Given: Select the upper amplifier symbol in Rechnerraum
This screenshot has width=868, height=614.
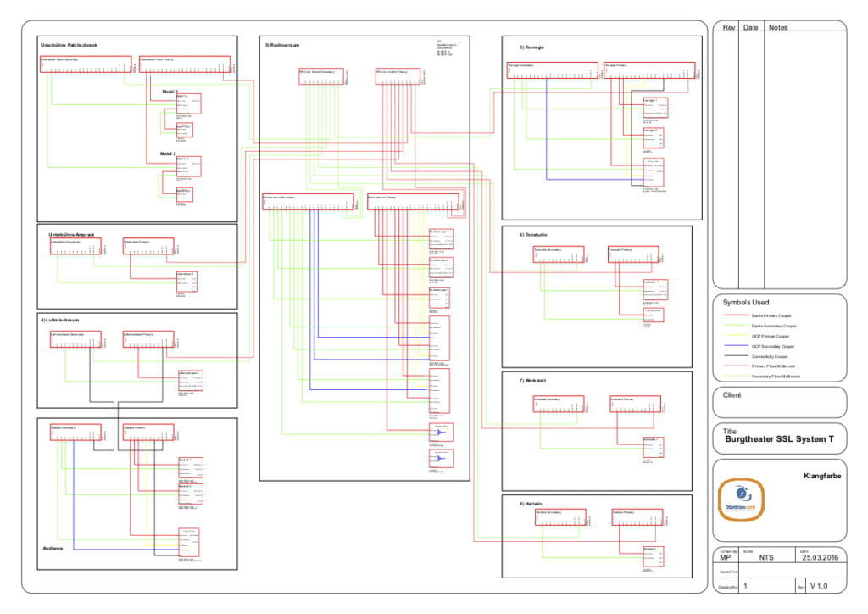Looking at the screenshot, I should (x=441, y=433).
